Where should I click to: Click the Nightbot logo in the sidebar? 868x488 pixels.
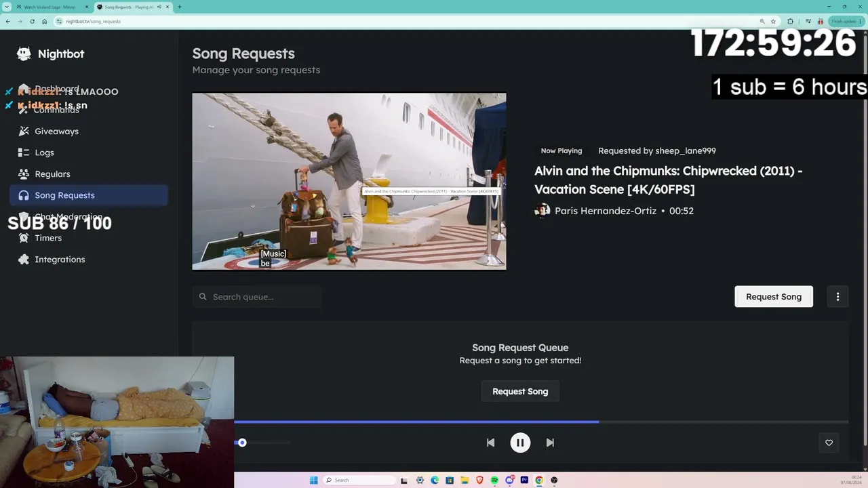[24, 54]
